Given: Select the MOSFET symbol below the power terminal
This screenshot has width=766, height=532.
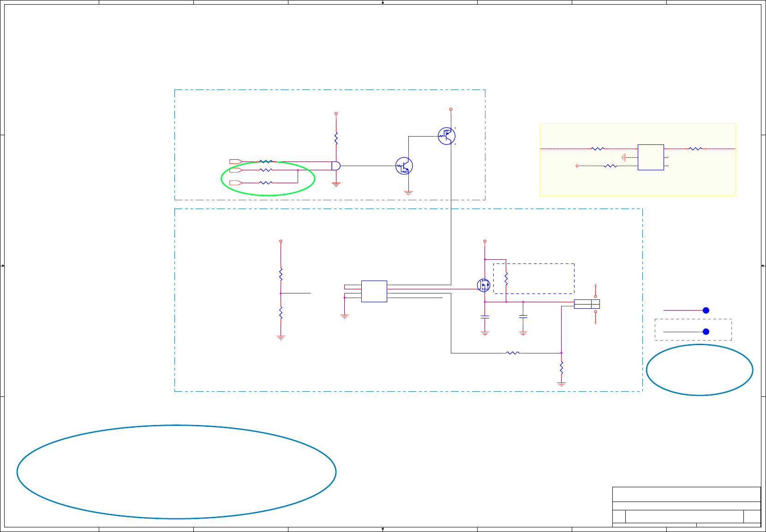Looking at the screenshot, I should coord(484,285).
